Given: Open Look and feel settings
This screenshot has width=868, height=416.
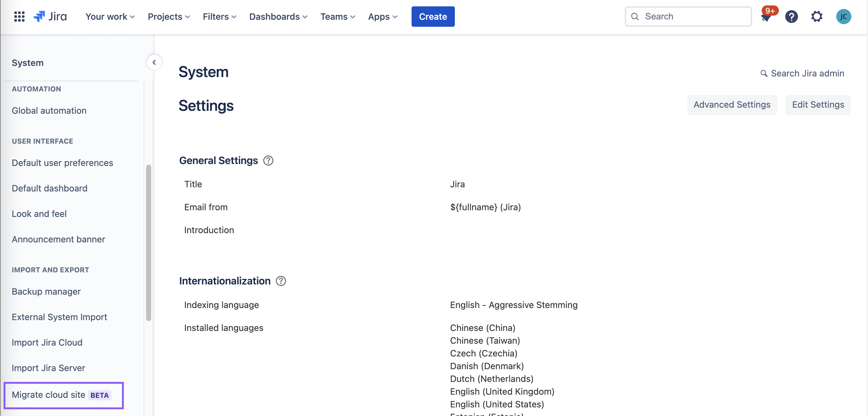Looking at the screenshot, I should pyautogui.click(x=39, y=214).
